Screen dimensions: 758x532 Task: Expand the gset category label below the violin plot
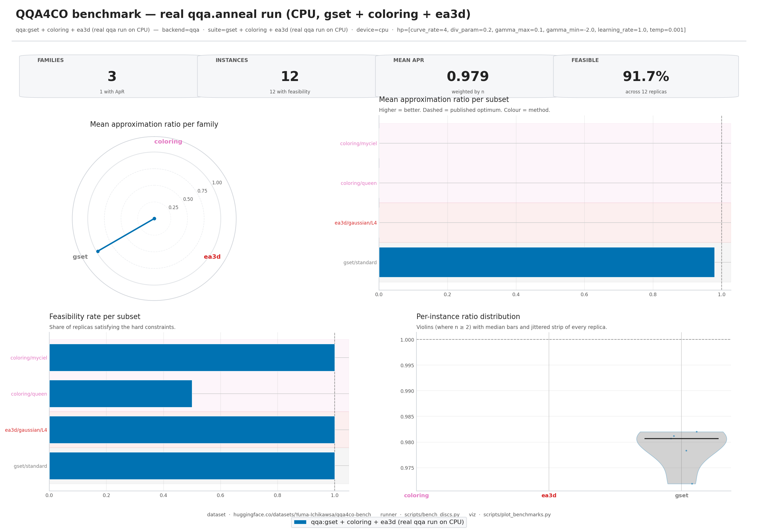pyautogui.click(x=681, y=495)
